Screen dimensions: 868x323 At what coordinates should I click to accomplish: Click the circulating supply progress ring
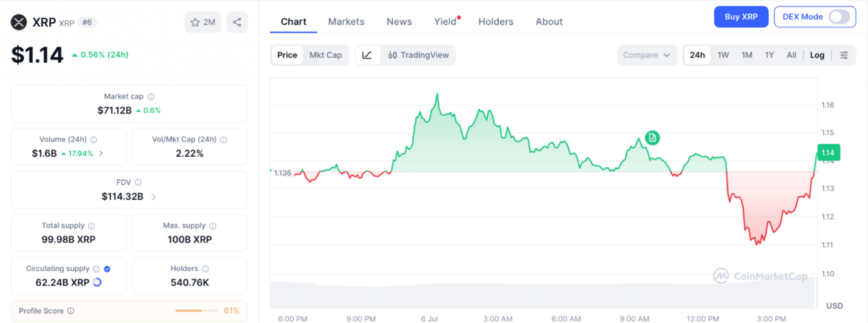(x=98, y=283)
